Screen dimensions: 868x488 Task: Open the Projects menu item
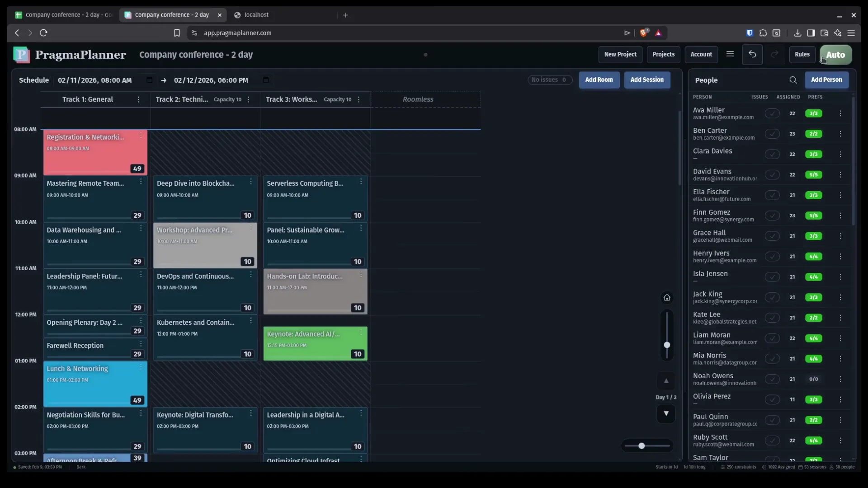[x=663, y=54]
